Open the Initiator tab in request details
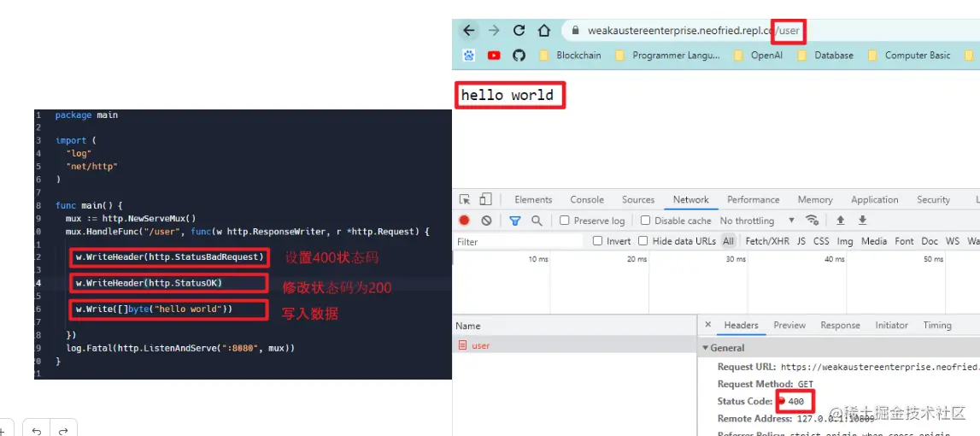Screen dimensions: 980x436 [x=891, y=325]
